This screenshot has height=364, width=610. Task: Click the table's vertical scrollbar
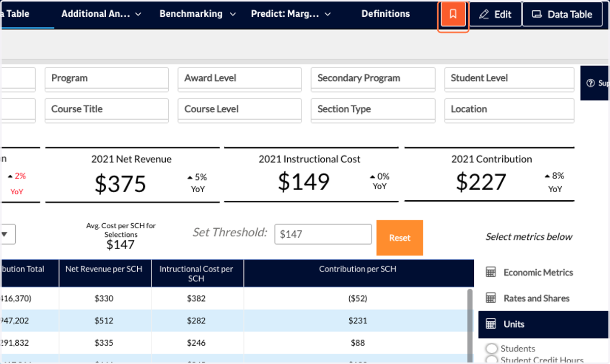coord(470,325)
